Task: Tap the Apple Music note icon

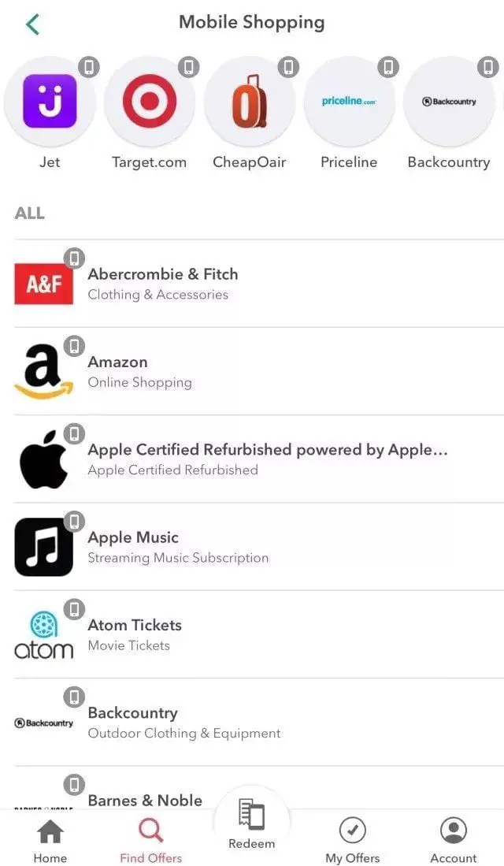Action: coord(44,547)
